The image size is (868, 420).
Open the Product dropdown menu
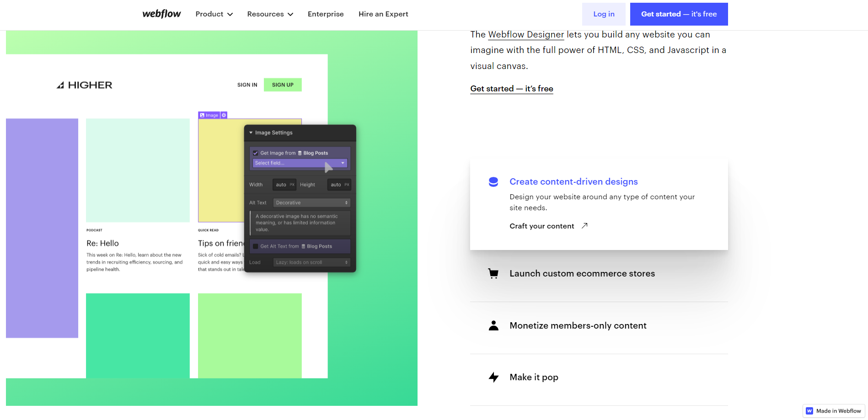click(x=214, y=14)
